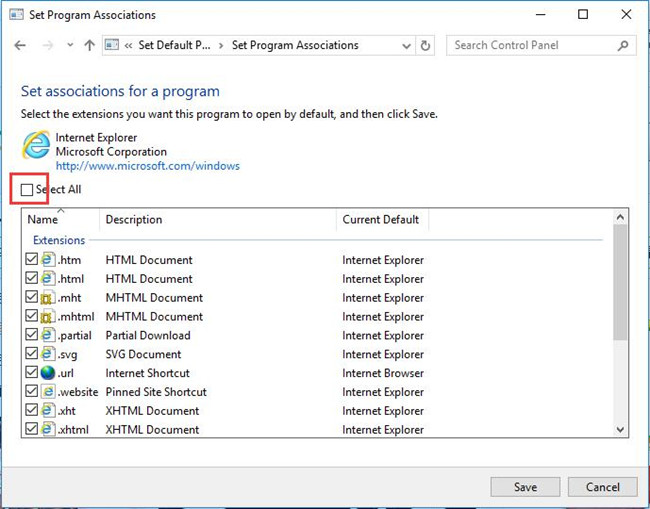Uncheck the .html extension checkbox
Viewport: 650px width, 509px height.
[32, 278]
